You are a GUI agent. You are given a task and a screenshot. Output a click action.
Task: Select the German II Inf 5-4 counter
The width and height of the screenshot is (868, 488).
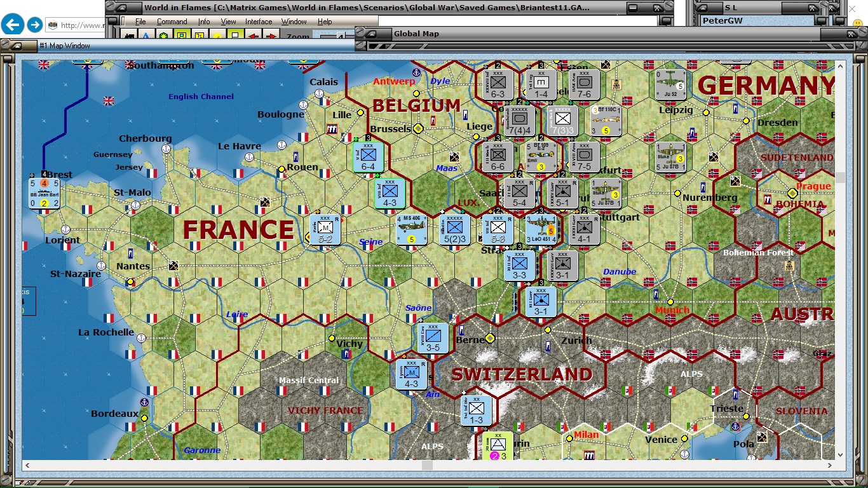pyautogui.click(x=520, y=193)
